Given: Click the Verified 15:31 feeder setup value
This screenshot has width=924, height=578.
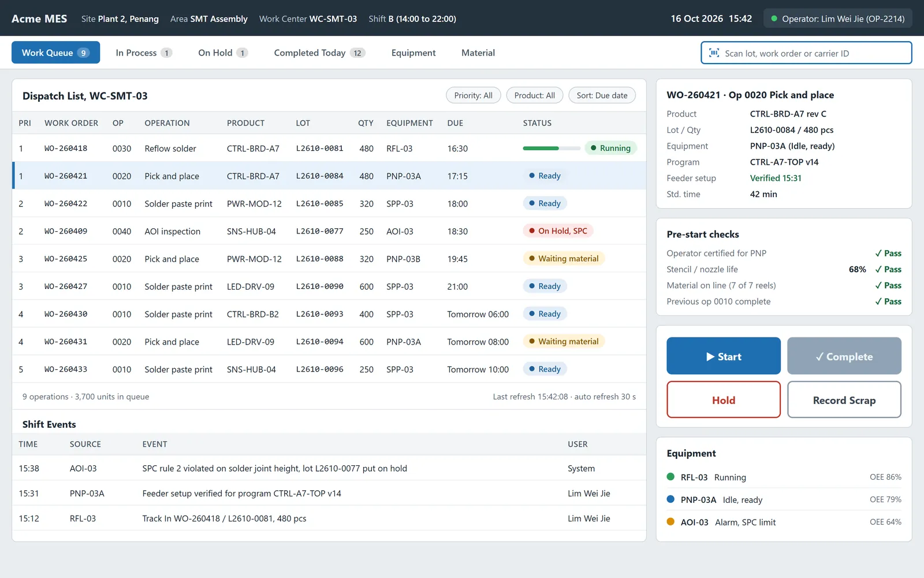Looking at the screenshot, I should point(776,178).
